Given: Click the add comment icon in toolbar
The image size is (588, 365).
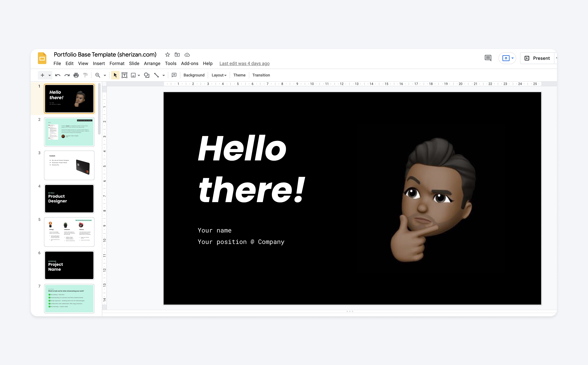Looking at the screenshot, I should (x=174, y=75).
